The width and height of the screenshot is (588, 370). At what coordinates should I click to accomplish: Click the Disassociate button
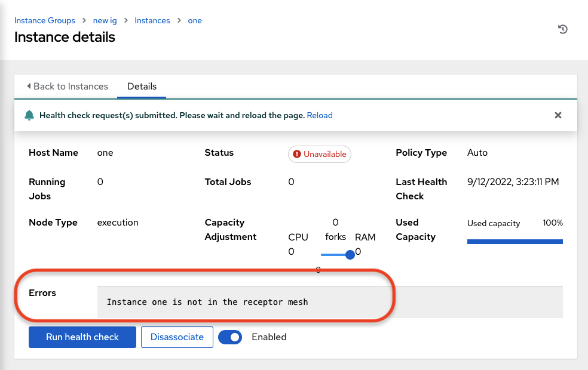[177, 337]
